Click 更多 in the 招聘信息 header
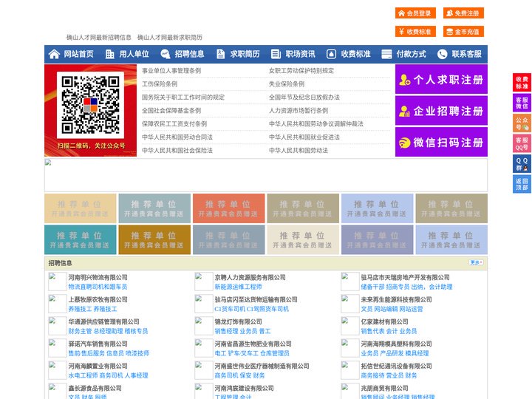Screen dimensions: 532x399 click(476, 262)
